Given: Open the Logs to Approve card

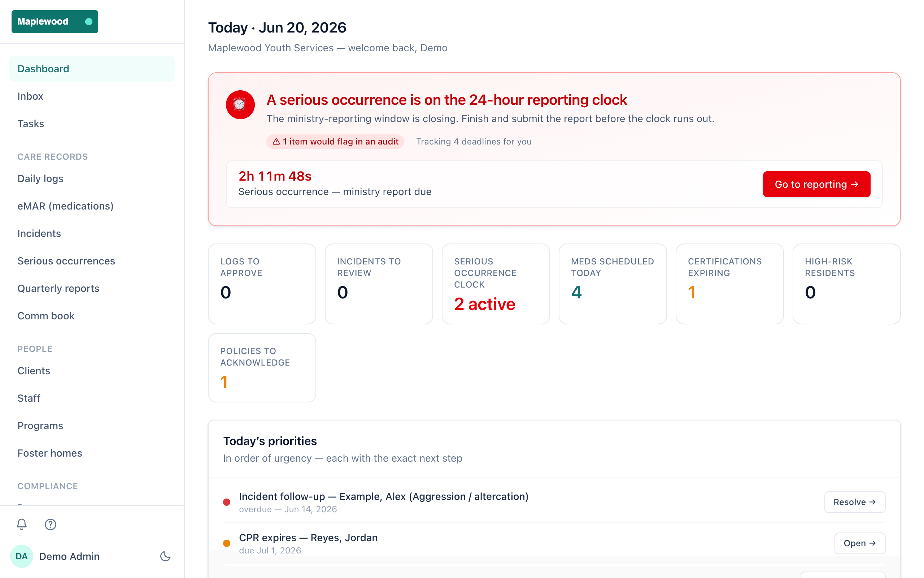Looking at the screenshot, I should (x=262, y=284).
